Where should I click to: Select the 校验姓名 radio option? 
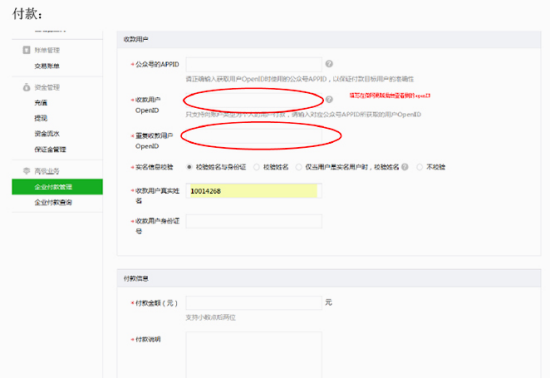256,167
